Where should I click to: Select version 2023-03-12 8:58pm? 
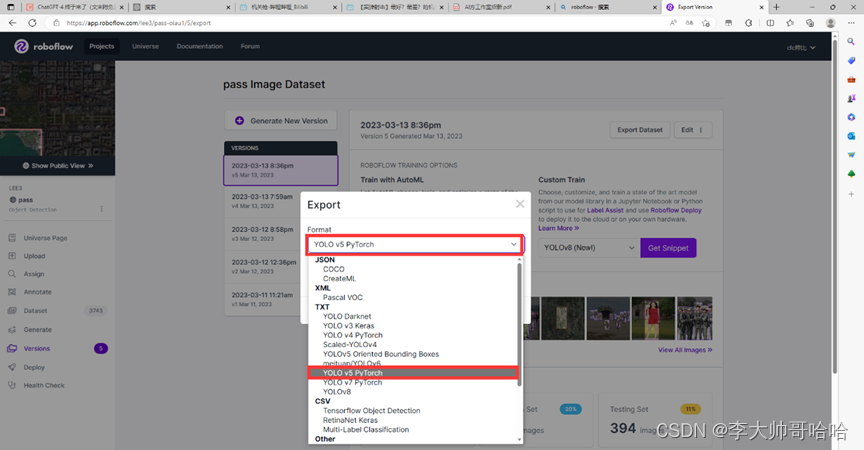pyautogui.click(x=262, y=234)
